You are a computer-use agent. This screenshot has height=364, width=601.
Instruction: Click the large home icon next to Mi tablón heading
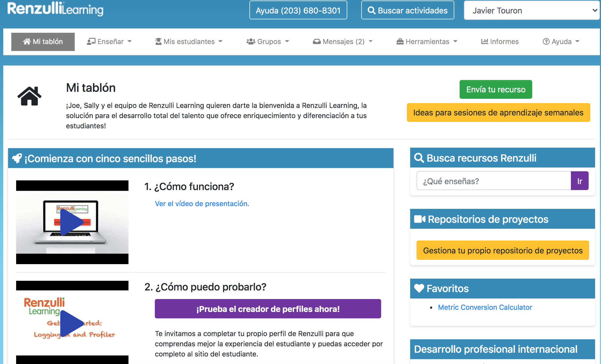(x=30, y=96)
